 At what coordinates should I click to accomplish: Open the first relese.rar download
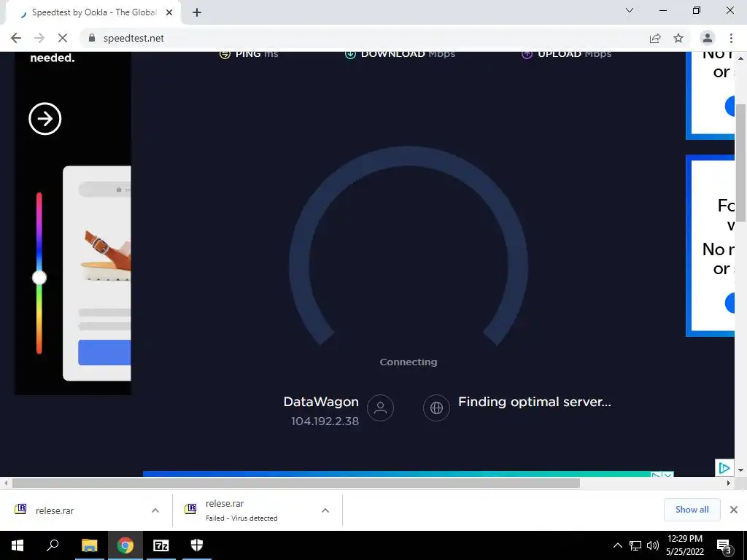tap(53, 510)
